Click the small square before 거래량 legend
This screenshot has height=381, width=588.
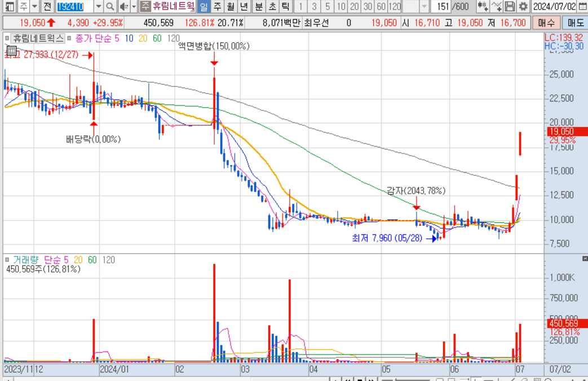coord(7,260)
